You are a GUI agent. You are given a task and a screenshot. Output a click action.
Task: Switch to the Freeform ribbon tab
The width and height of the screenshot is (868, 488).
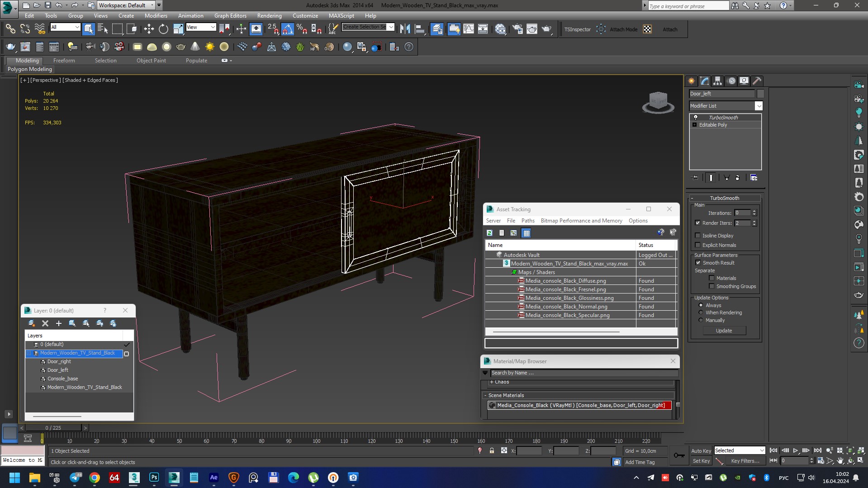click(64, 61)
